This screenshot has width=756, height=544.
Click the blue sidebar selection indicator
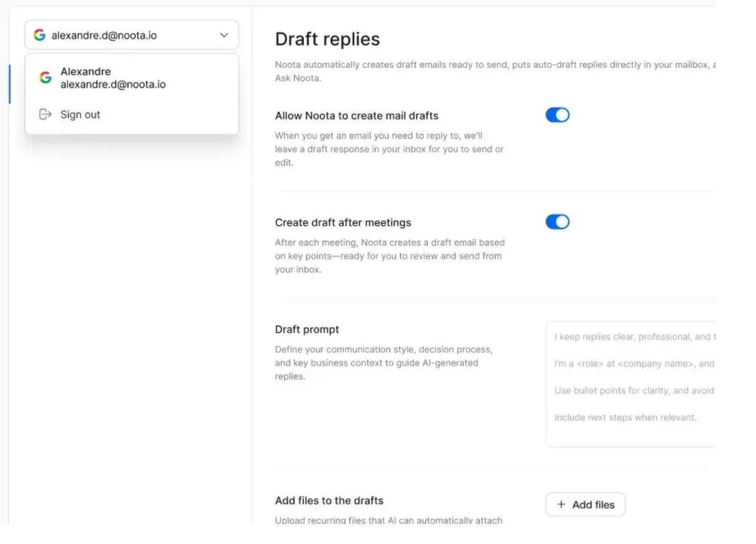pos(11,84)
